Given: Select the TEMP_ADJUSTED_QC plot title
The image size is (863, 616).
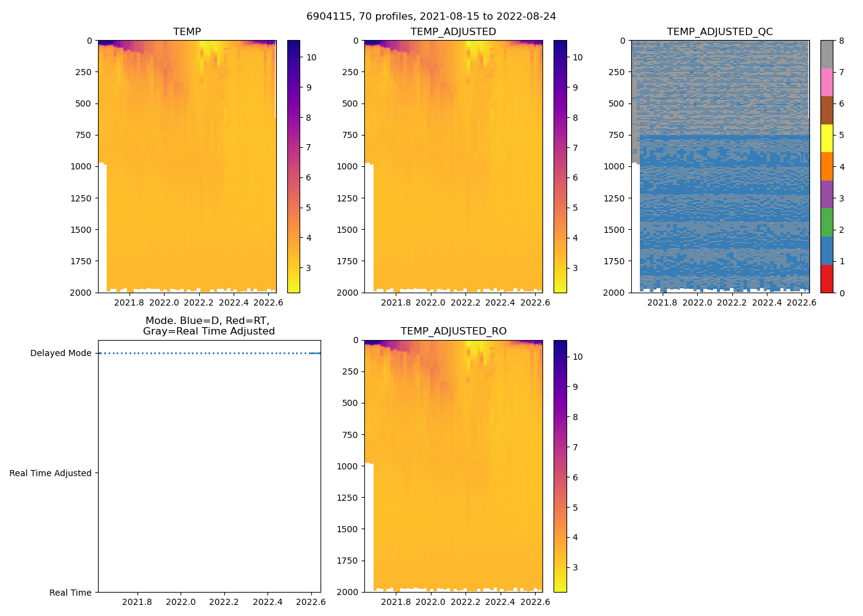Looking at the screenshot, I should pos(719,32).
